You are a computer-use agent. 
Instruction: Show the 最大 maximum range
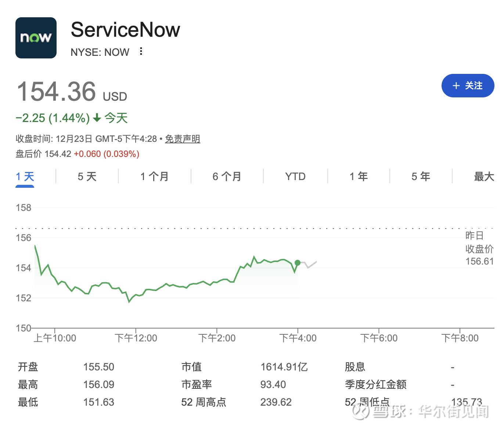pos(484,177)
